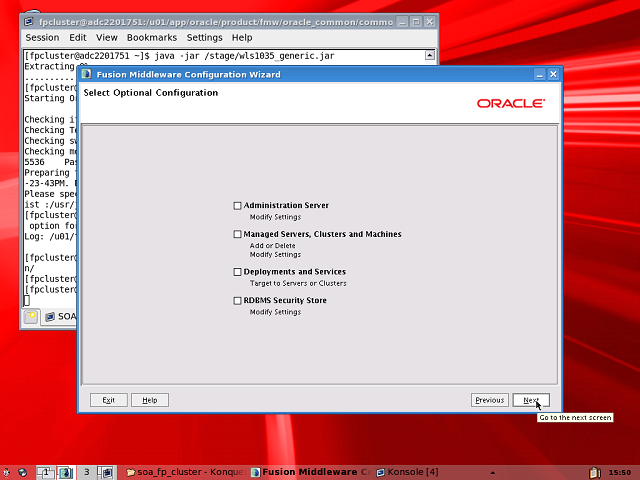Open the KDE start menu icon
This screenshot has height=480, width=640.
click(6, 472)
